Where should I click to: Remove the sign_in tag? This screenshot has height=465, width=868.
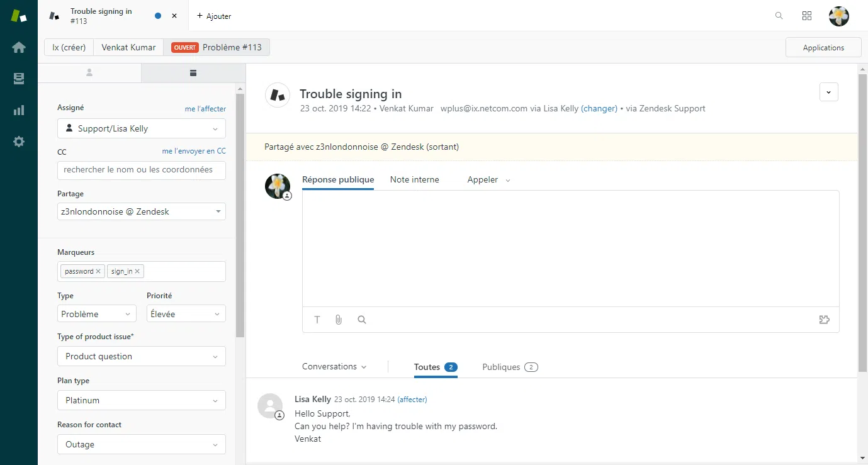(137, 271)
